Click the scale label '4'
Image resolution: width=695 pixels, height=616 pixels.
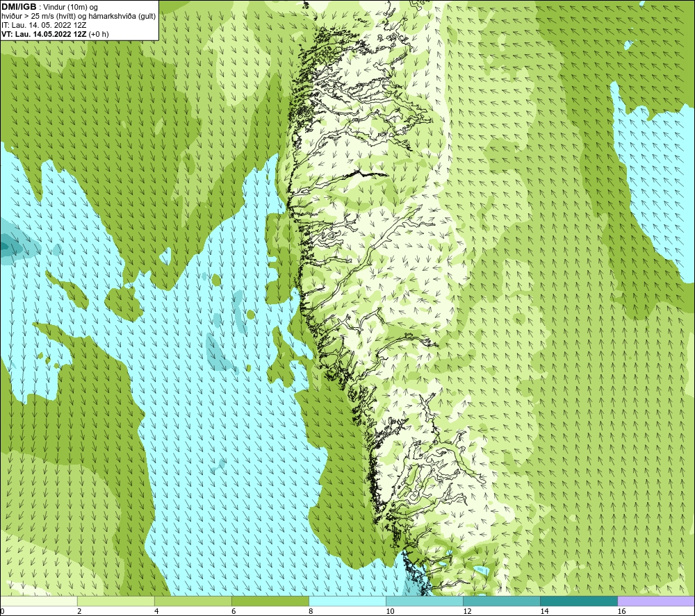[x=156, y=612]
